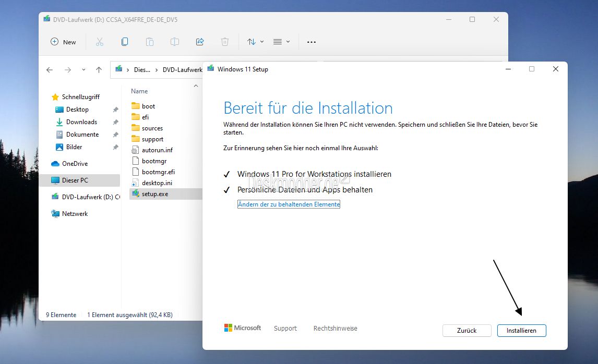Go up one folder level in Explorer
This screenshot has width=598, height=364.
coord(99,70)
